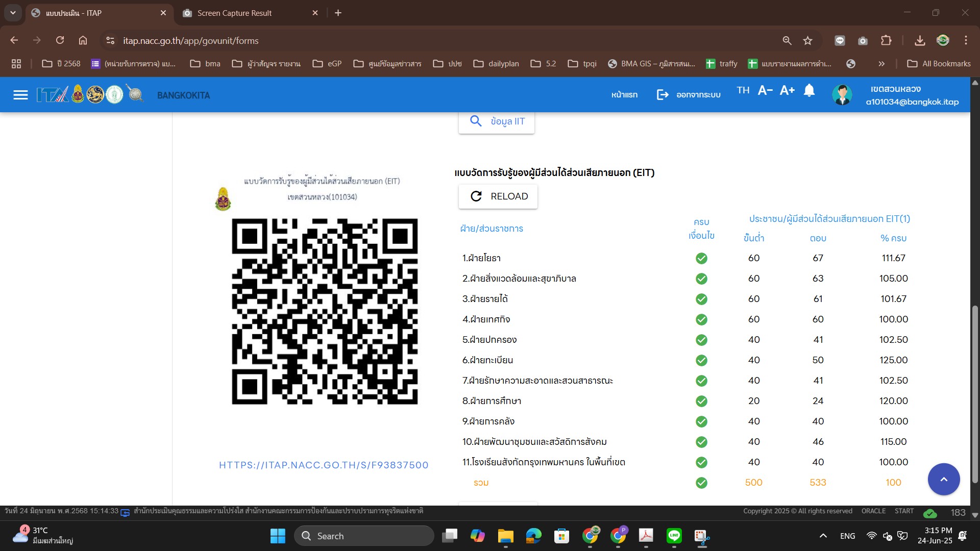Click the ฝ่ายการคลัง row label
The height and width of the screenshot is (551, 980).
pyautogui.click(x=488, y=421)
